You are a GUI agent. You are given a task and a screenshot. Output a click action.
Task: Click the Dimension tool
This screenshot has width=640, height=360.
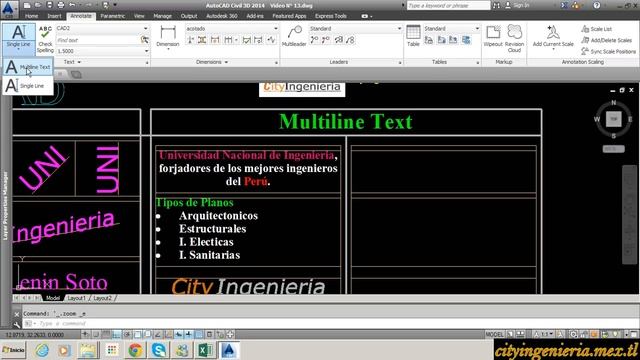tap(168, 37)
